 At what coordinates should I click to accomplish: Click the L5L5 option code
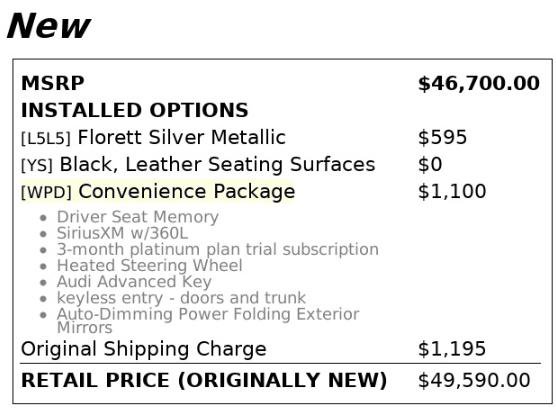46,138
